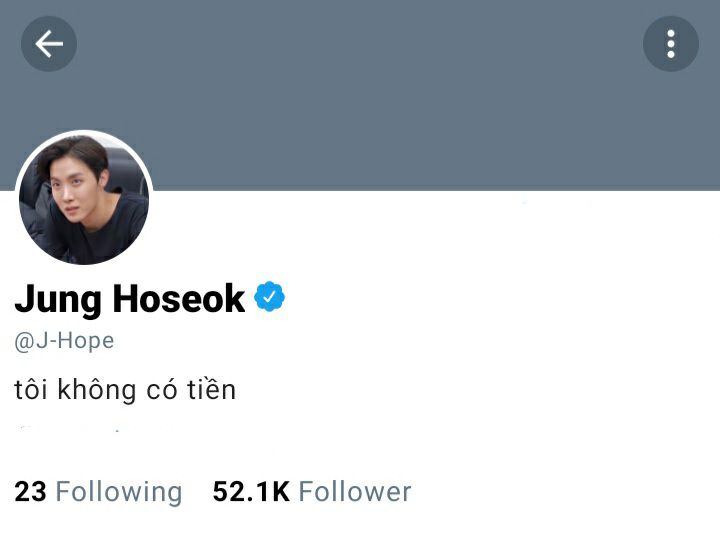Click the word Follower in stats row

355,492
